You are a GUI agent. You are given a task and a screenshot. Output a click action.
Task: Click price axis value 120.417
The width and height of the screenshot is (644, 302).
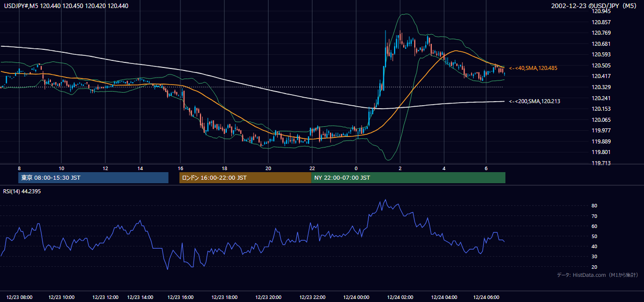(602, 76)
